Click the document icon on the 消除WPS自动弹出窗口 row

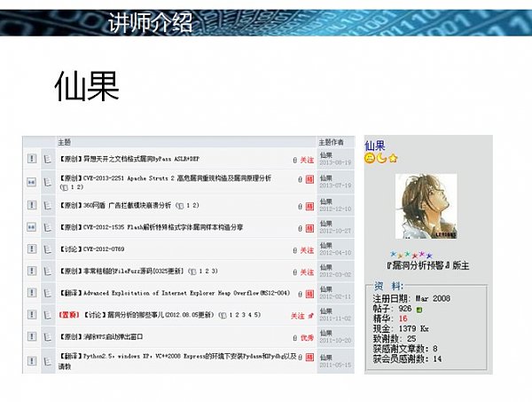click(x=48, y=336)
